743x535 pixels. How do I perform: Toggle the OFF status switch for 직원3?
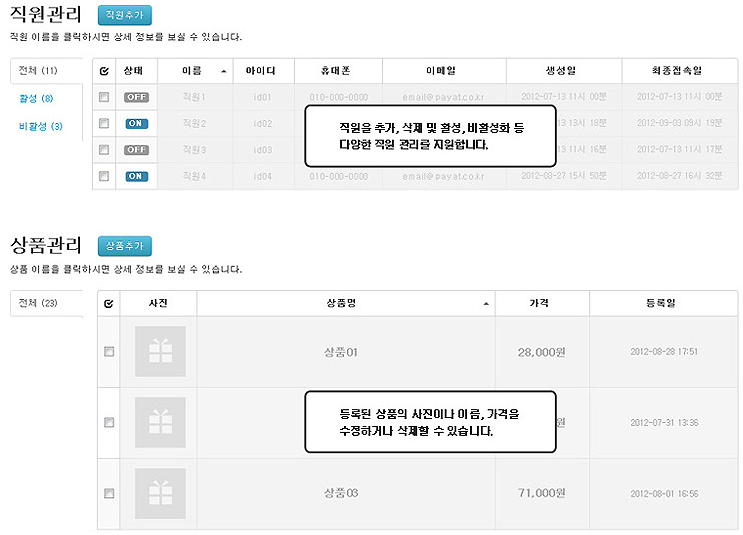(136, 150)
